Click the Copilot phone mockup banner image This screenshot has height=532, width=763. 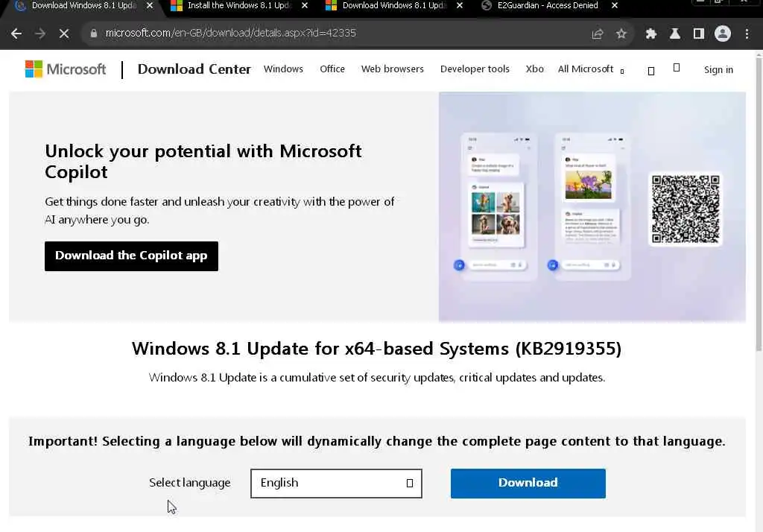[x=592, y=207]
